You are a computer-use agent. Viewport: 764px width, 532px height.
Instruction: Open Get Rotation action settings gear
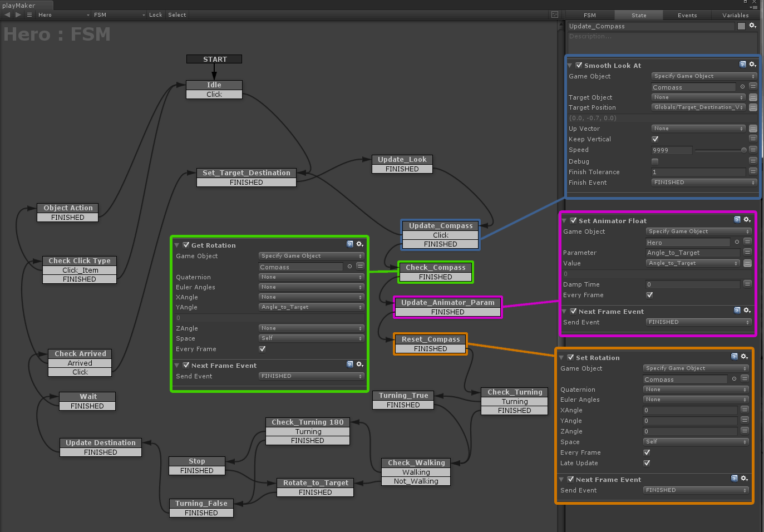click(x=359, y=244)
